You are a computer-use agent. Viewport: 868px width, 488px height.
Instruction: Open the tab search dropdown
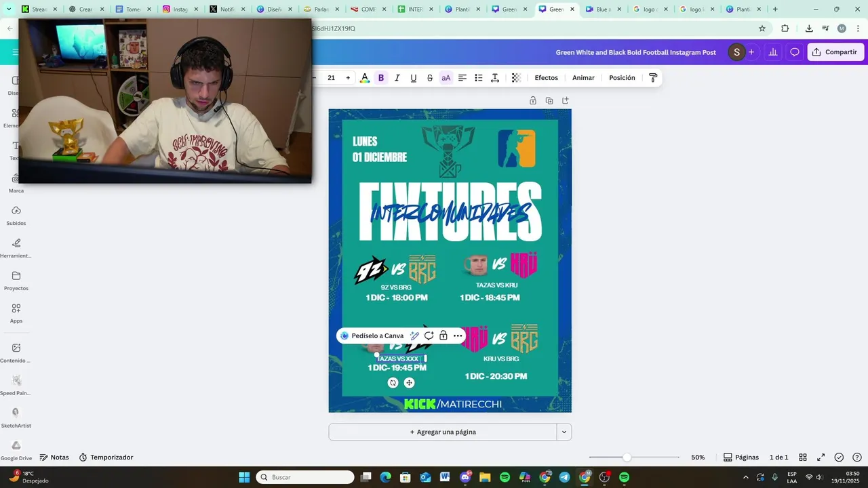click(x=9, y=9)
